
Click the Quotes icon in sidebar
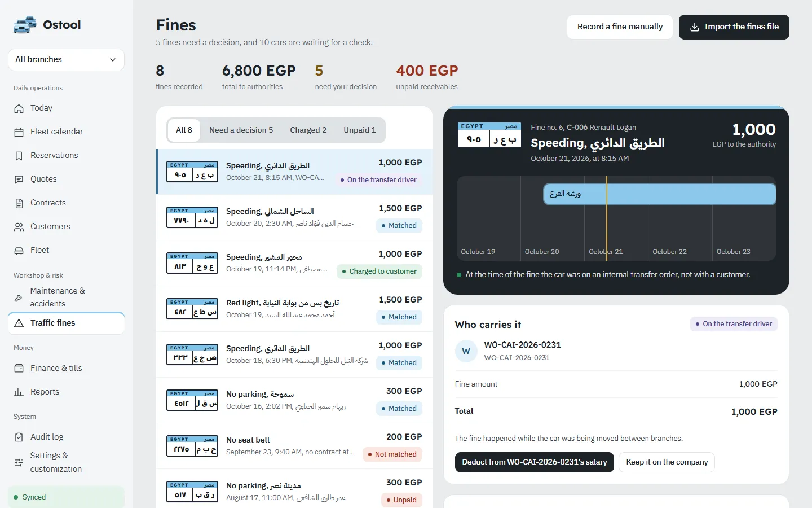point(19,179)
